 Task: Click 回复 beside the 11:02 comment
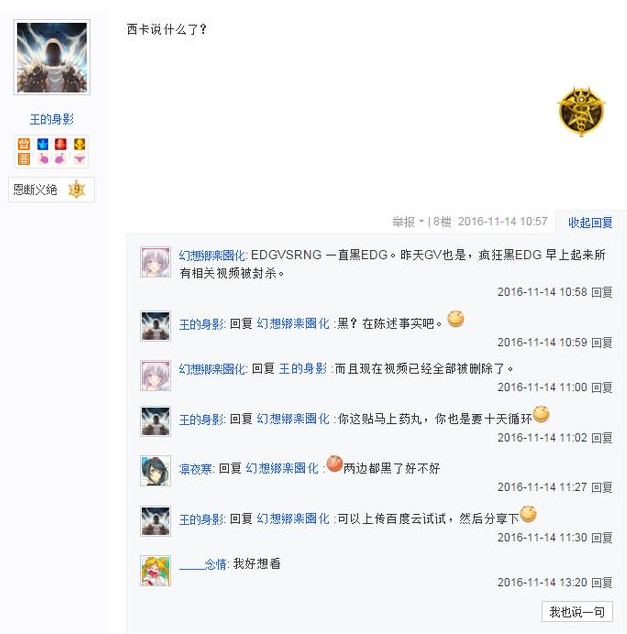pos(602,437)
